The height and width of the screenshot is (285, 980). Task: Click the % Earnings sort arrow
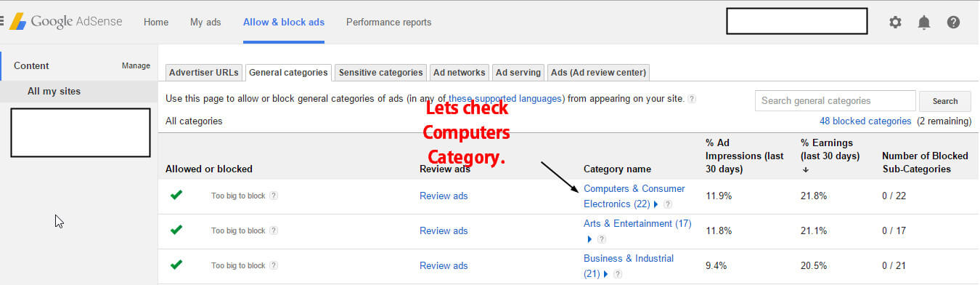805,169
